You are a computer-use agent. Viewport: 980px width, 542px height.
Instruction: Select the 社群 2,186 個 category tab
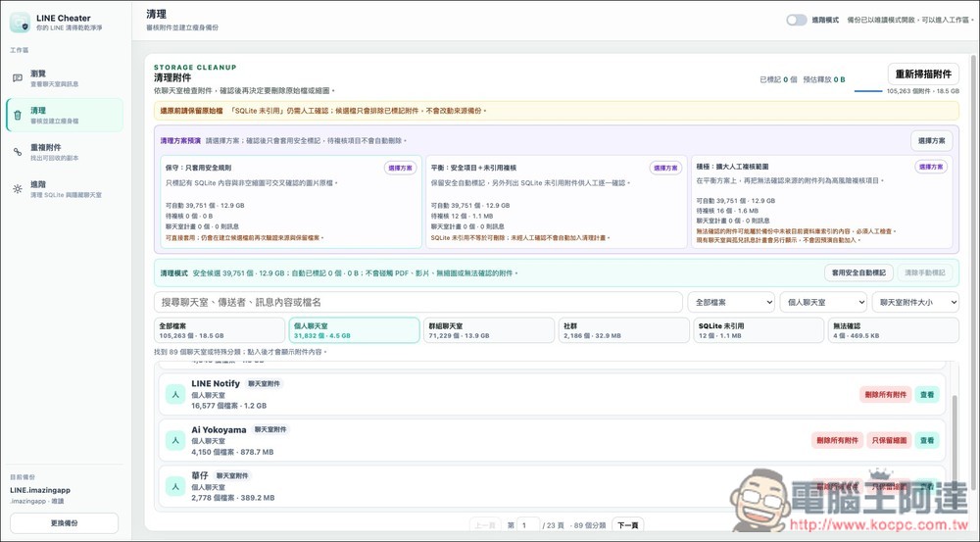pos(623,330)
